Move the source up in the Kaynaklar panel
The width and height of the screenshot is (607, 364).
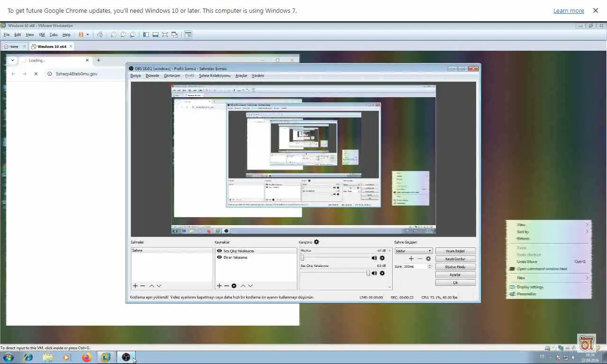click(x=243, y=286)
